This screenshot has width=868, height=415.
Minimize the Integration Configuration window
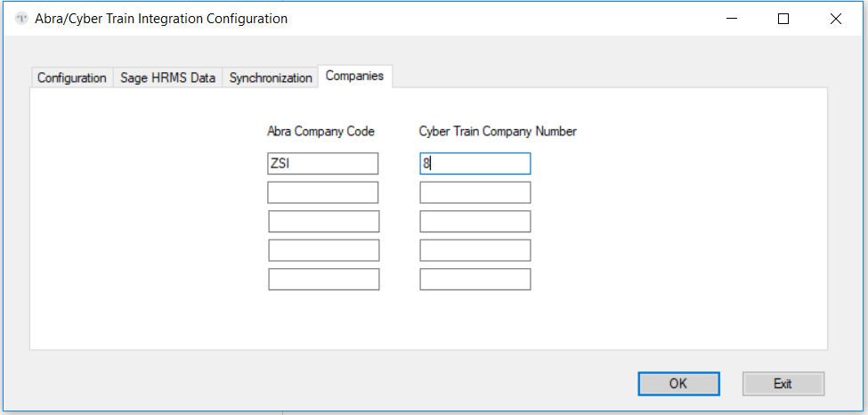(732, 19)
